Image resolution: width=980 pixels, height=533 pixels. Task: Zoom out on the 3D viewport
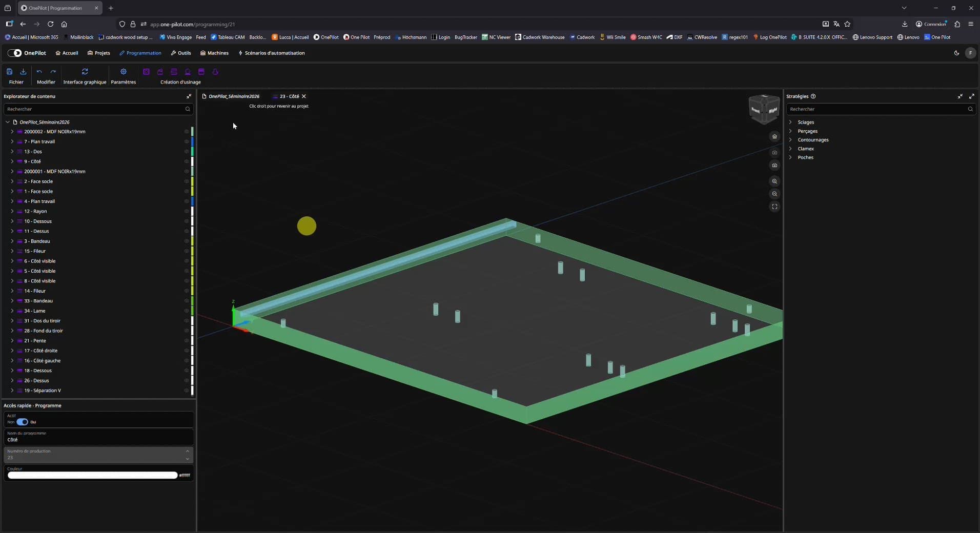coord(774,194)
